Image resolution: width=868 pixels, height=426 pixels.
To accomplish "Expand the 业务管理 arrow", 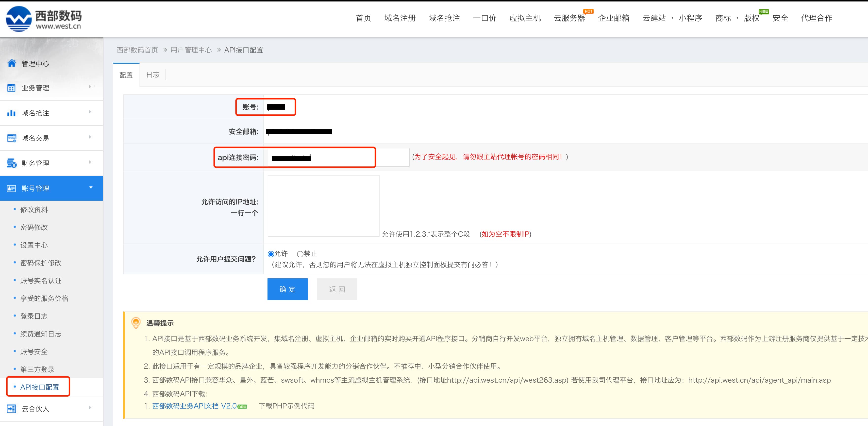I will pyautogui.click(x=90, y=87).
